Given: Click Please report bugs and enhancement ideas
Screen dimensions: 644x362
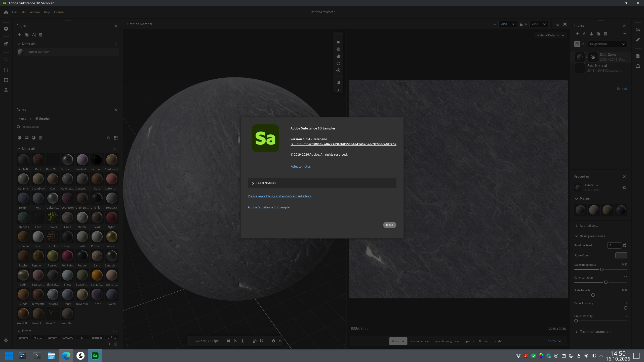Looking at the screenshot, I should tap(279, 196).
